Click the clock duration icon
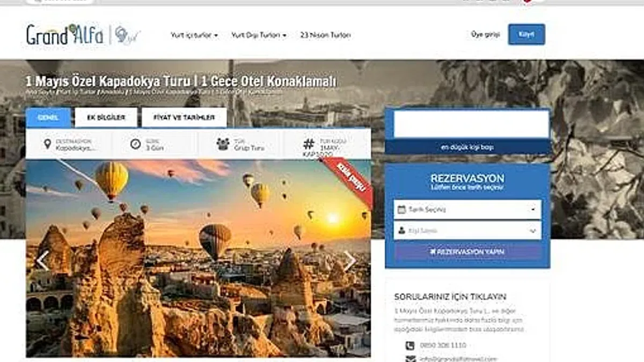 (x=135, y=144)
